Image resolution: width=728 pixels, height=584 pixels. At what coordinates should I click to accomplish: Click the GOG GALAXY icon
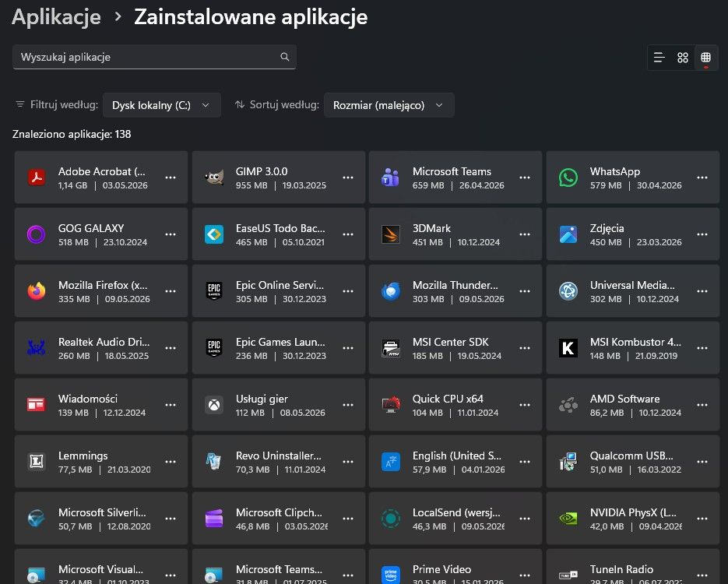tap(37, 234)
